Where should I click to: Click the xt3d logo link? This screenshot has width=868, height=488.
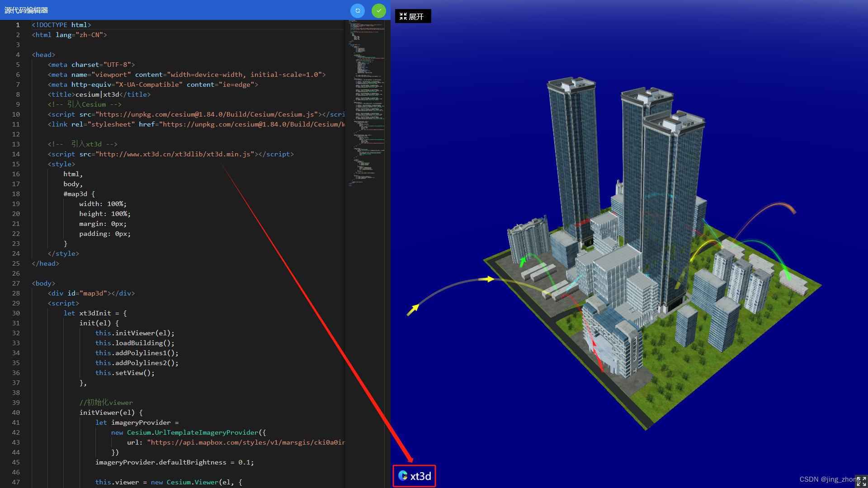pos(415,476)
